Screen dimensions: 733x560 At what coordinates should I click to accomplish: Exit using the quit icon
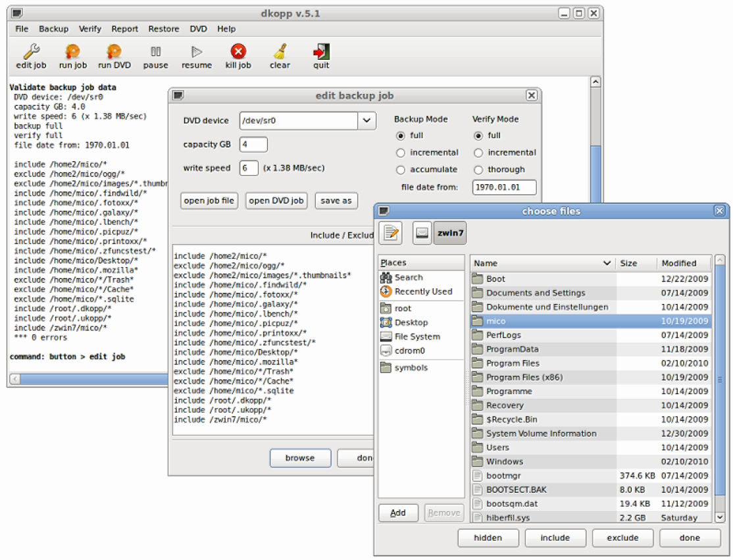click(321, 52)
